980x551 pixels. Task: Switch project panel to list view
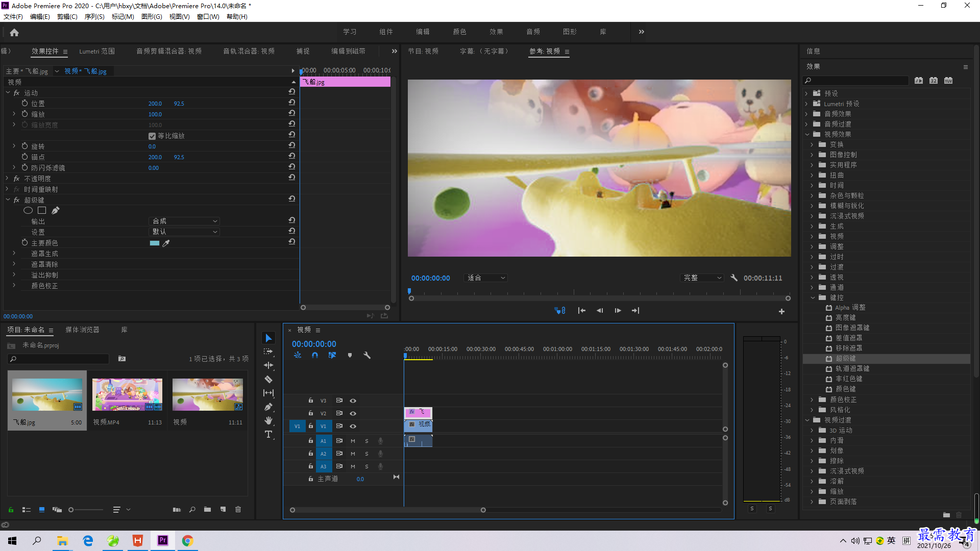[27, 509]
